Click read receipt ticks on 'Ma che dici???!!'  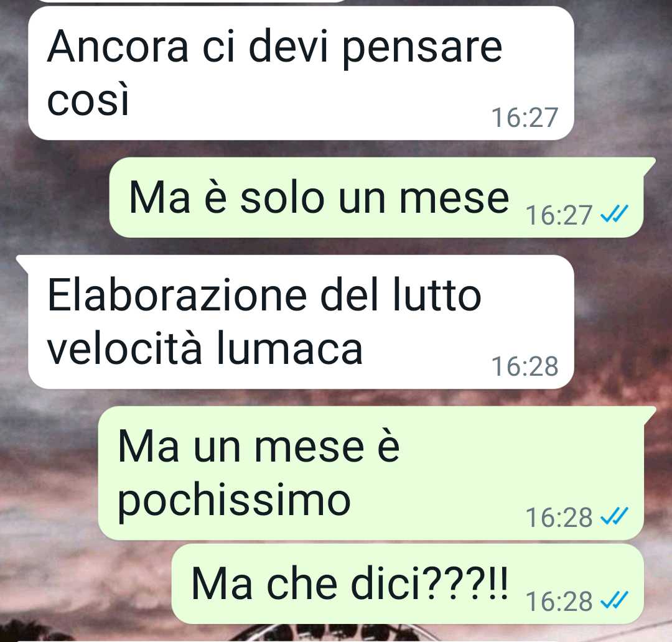point(614,600)
